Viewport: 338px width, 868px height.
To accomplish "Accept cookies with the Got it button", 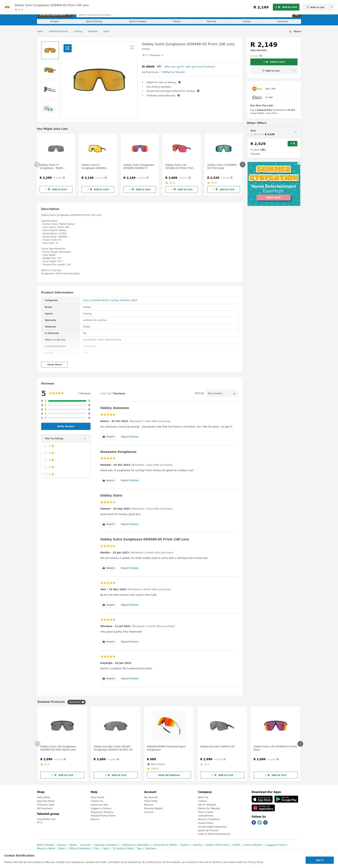I will coord(320,860).
